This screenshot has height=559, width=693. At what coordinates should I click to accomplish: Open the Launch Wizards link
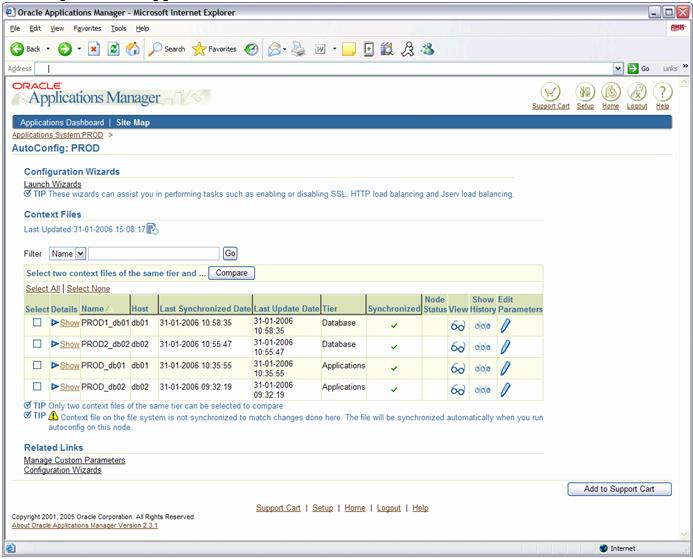point(53,184)
